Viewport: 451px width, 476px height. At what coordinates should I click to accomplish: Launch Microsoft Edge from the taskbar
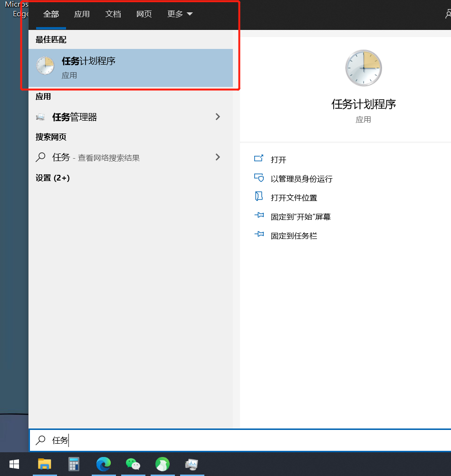(x=104, y=465)
